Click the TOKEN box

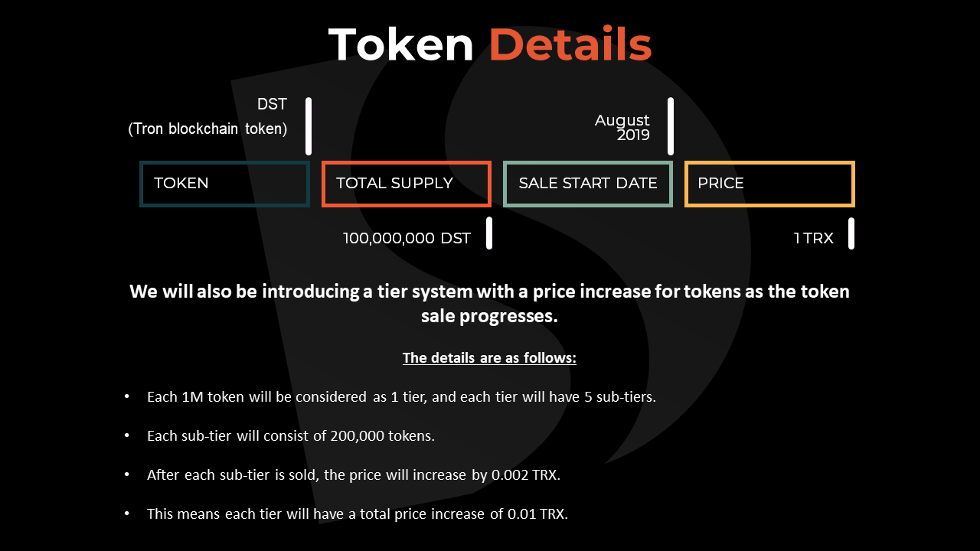[x=224, y=184]
